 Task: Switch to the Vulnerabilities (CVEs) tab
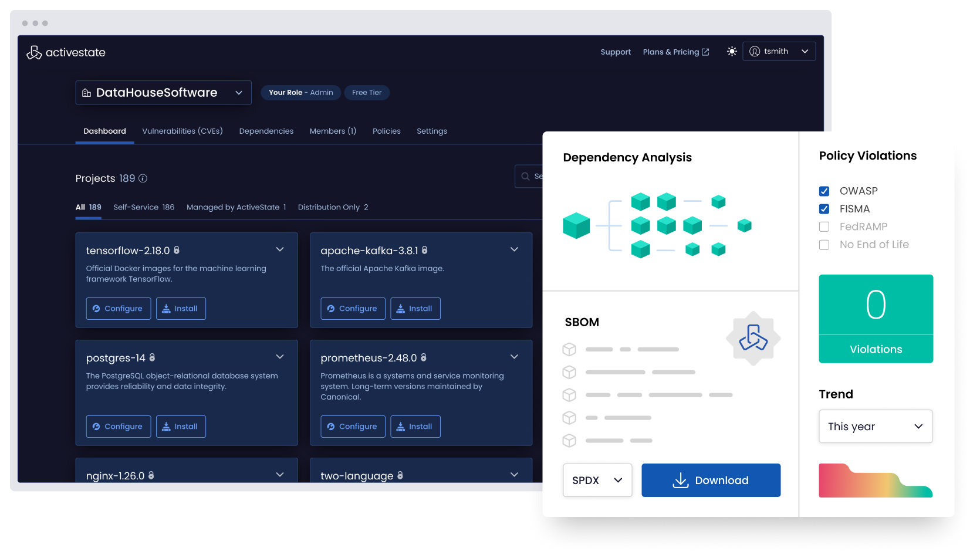click(182, 131)
